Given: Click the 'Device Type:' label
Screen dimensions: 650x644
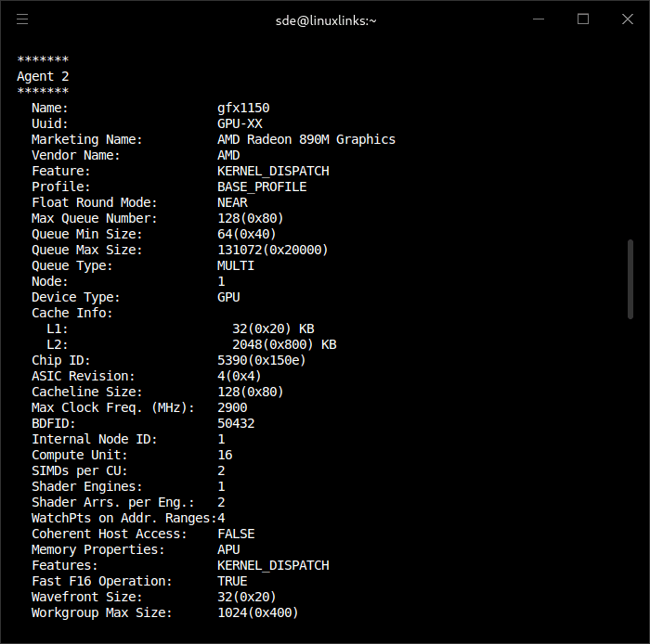Looking at the screenshot, I should [76, 297].
